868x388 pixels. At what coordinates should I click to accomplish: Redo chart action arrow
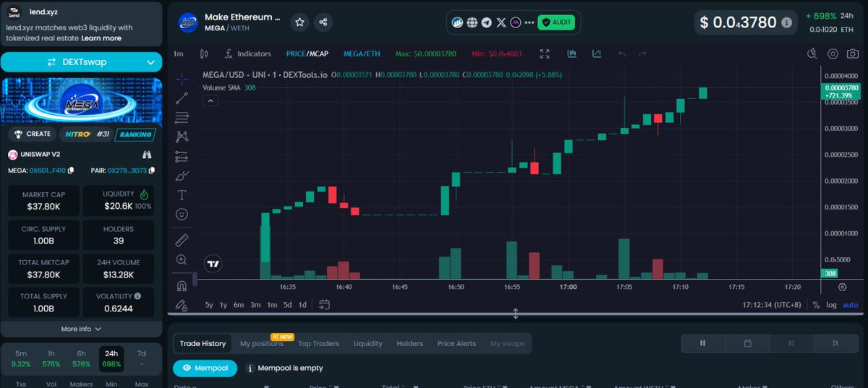[642, 53]
